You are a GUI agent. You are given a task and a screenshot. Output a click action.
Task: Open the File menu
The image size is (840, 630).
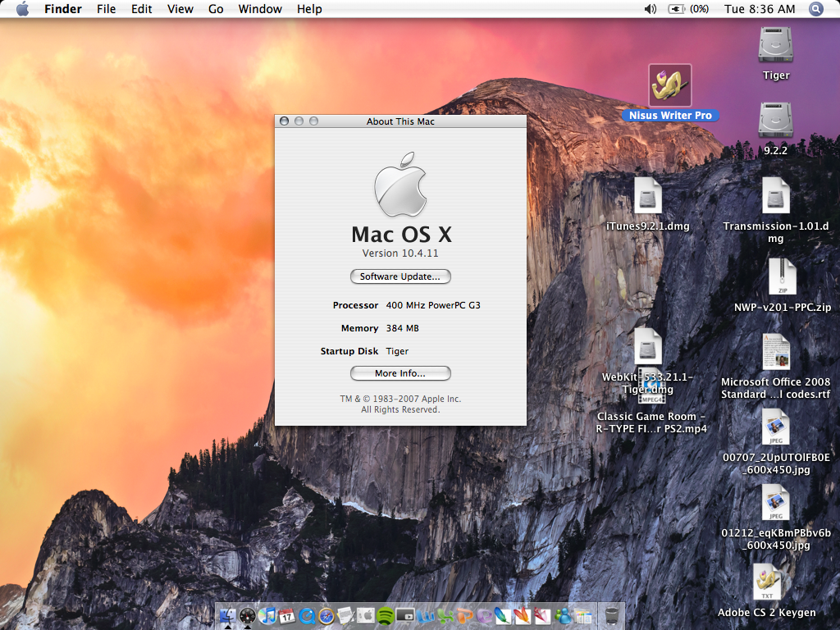tap(106, 9)
